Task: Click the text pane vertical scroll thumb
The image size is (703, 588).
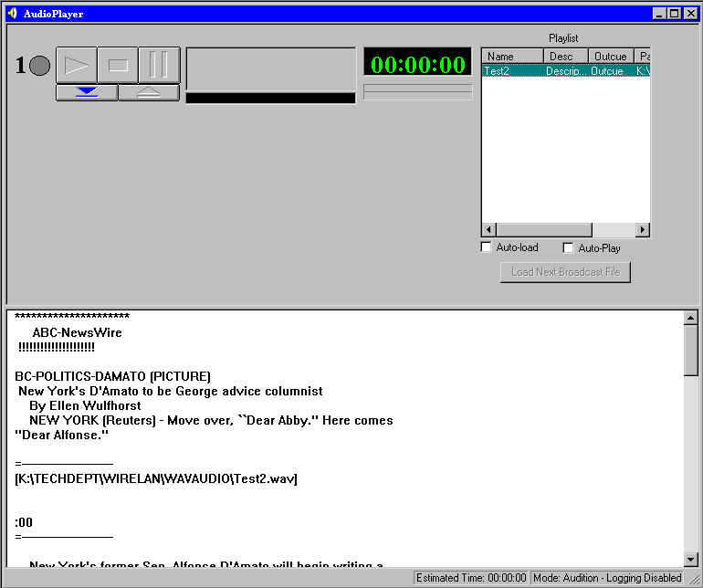Action: pyautogui.click(x=690, y=351)
